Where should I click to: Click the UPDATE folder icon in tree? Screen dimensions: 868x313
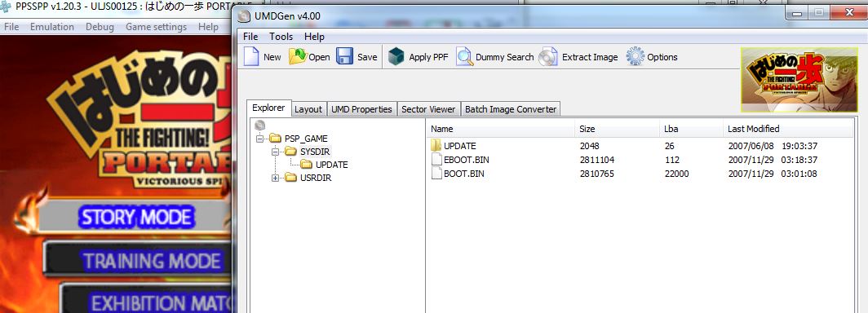pyautogui.click(x=307, y=165)
